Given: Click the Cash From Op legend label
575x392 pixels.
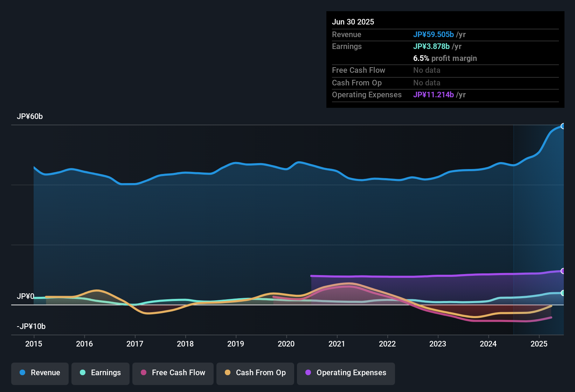Looking at the screenshot, I should click(x=261, y=373).
